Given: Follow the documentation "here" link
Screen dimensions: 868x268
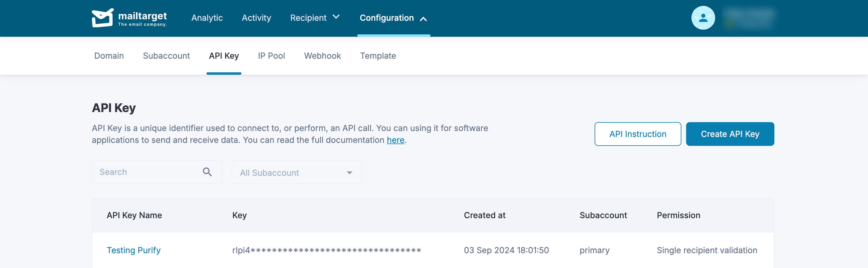Looking at the screenshot, I should coord(395,140).
